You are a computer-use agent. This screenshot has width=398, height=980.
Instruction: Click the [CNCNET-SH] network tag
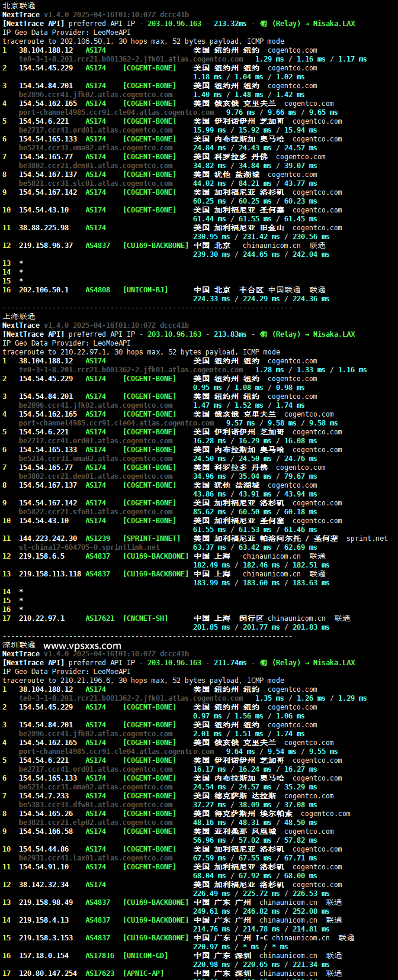pos(146,618)
